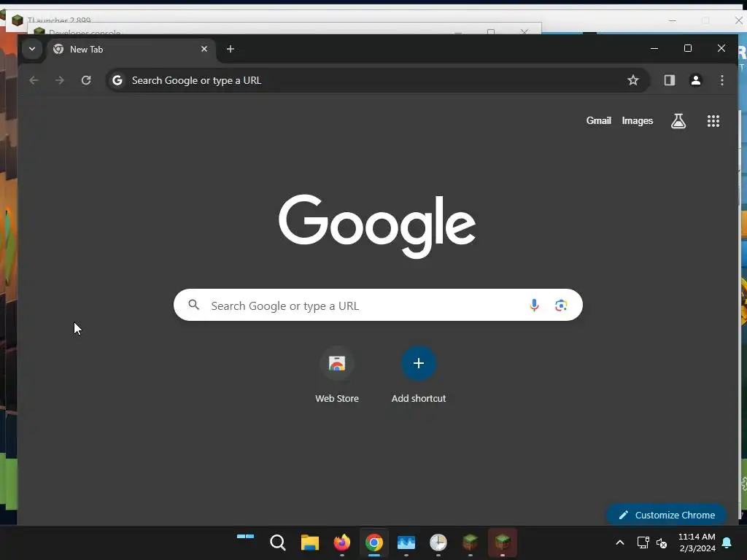Focus the Chrome address bar
747x560 pixels.
(x=378, y=80)
